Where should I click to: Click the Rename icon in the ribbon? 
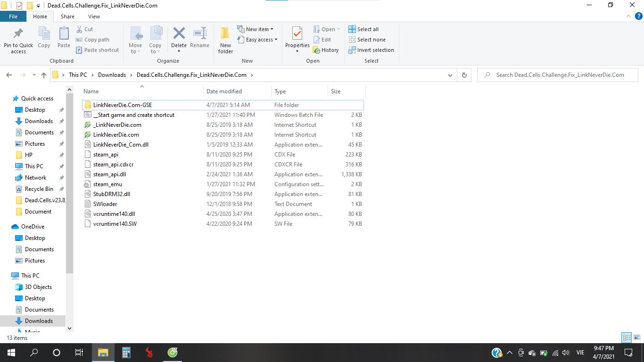(x=199, y=34)
